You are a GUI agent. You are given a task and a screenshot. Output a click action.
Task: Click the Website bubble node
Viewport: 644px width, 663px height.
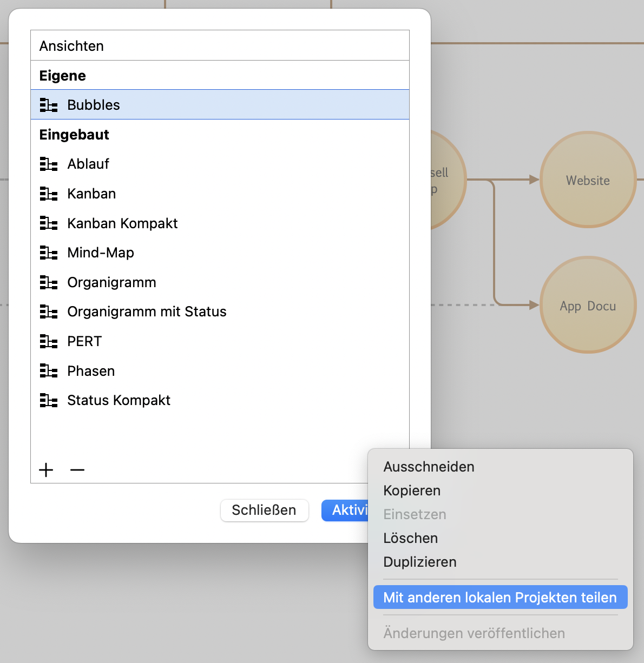(588, 180)
